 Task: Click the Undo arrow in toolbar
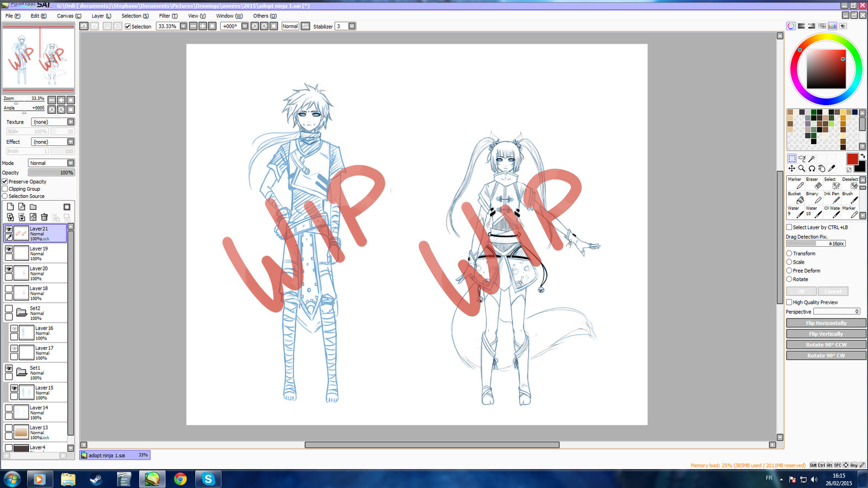[84, 26]
